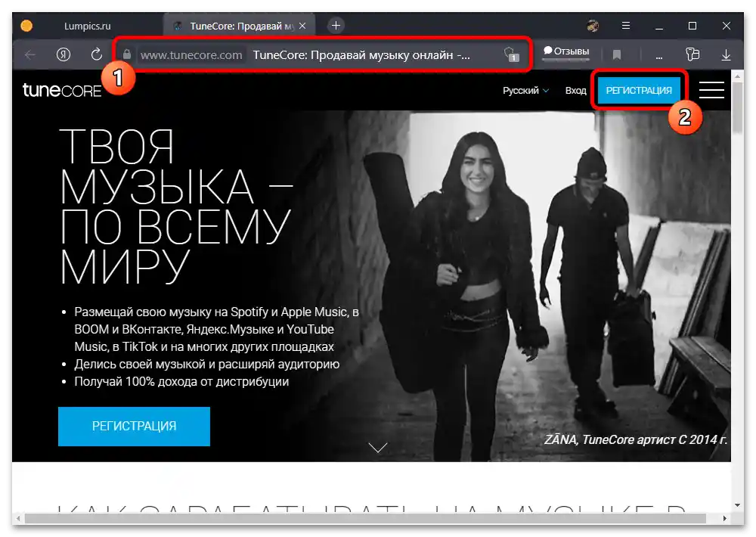This screenshot has height=537, width=756.
Task: Click the Делись своей музыкой bullet text
Action: 207,365
